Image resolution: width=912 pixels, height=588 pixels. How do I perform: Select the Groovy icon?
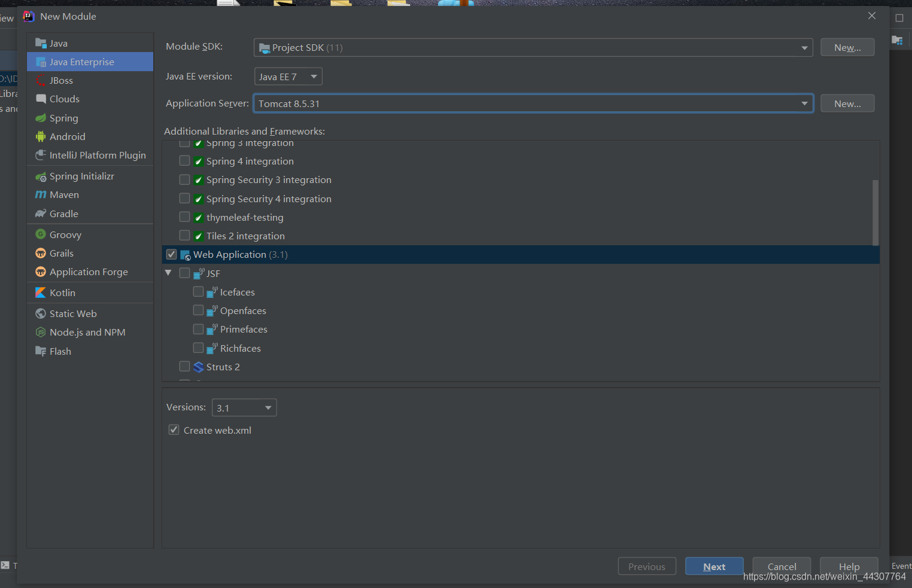[41, 234]
